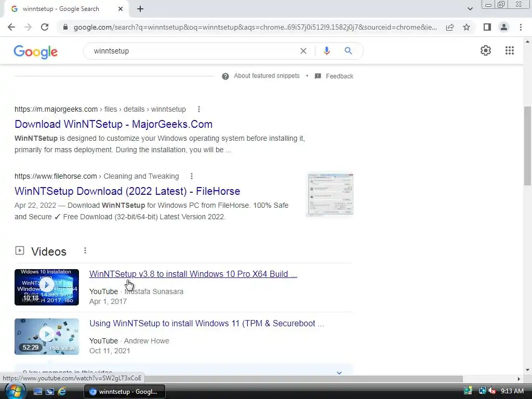Open network tray icon
Viewport: 532px width, 399px height.
(482, 391)
